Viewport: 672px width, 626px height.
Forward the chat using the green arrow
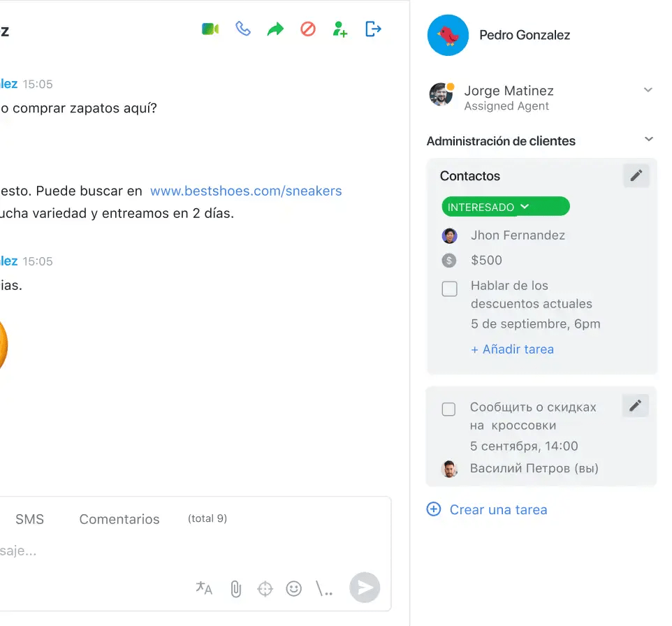[x=275, y=29]
